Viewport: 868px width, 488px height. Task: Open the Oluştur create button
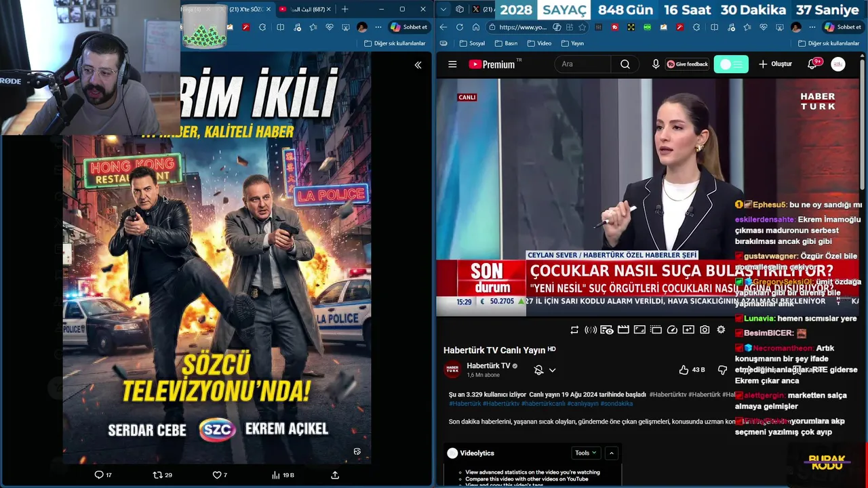point(775,64)
